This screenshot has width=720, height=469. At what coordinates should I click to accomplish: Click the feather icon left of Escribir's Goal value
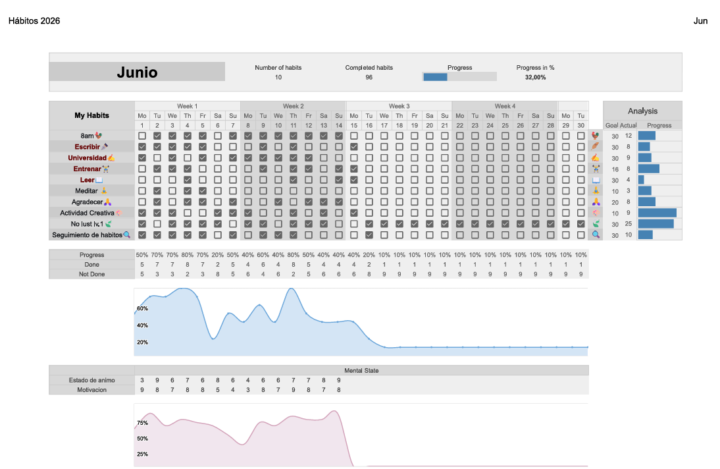[x=596, y=147]
